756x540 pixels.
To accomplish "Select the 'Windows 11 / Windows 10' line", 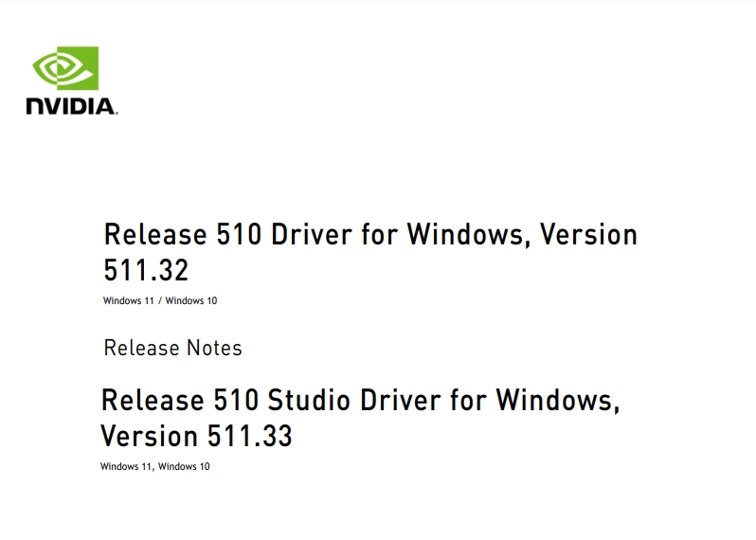I will coord(160,300).
